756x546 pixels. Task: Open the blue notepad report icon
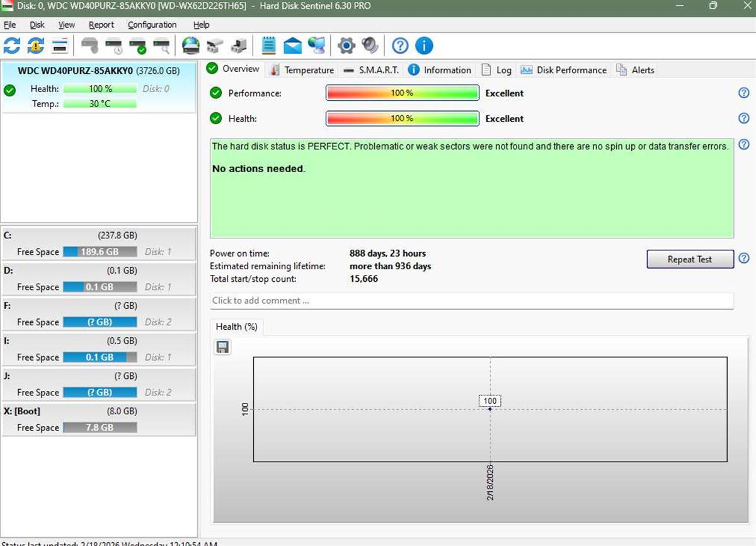coord(269,45)
